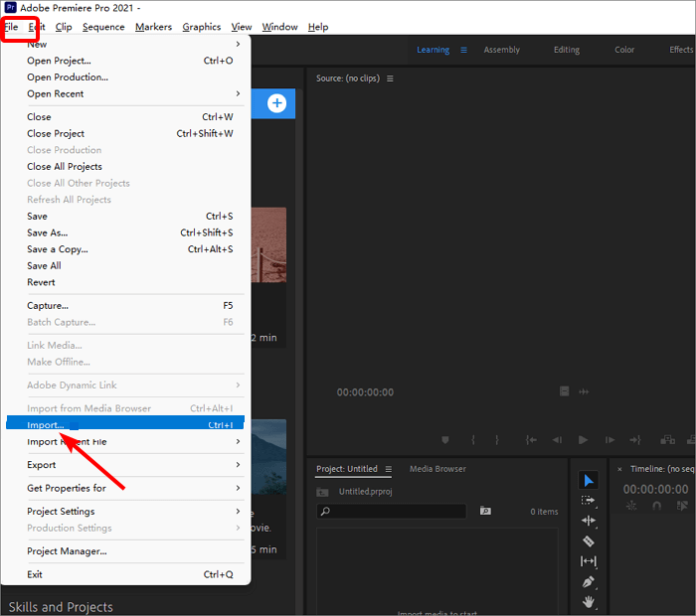The image size is (696, 616).
Task: Open the Window menu
Action: [x=279, y=27]
